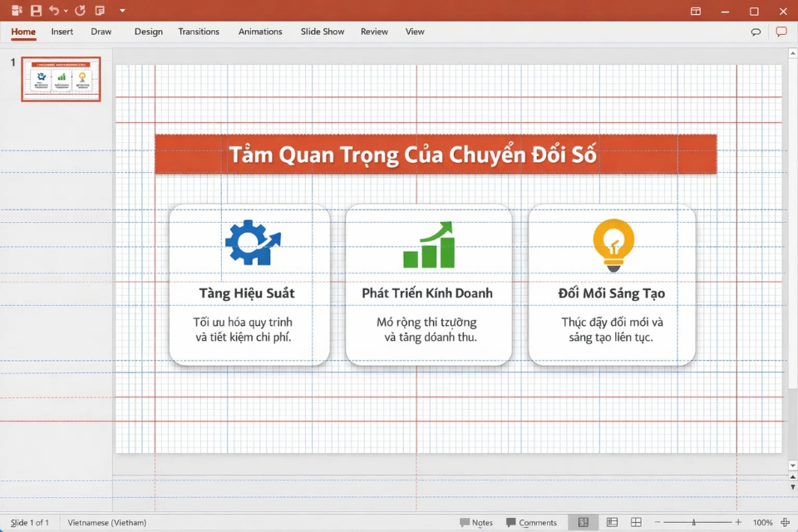This screenshot has height=532, width=798.
Task: Switch to Normal view in status bar
Action: tap(584, 522)
